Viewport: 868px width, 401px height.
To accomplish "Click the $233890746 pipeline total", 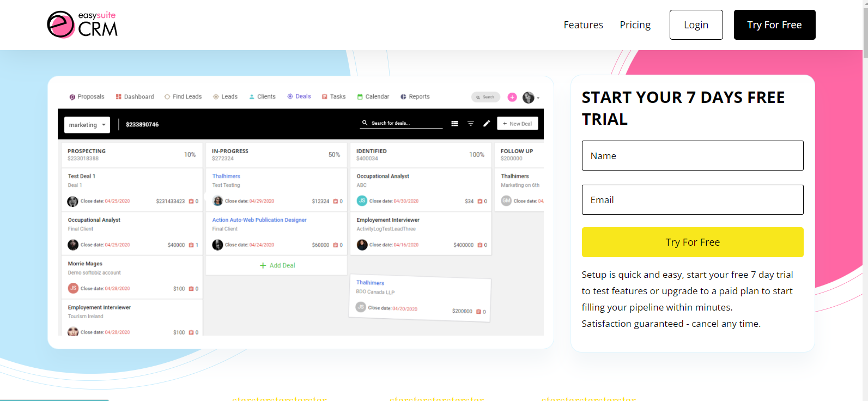I will tap(142, 125).
